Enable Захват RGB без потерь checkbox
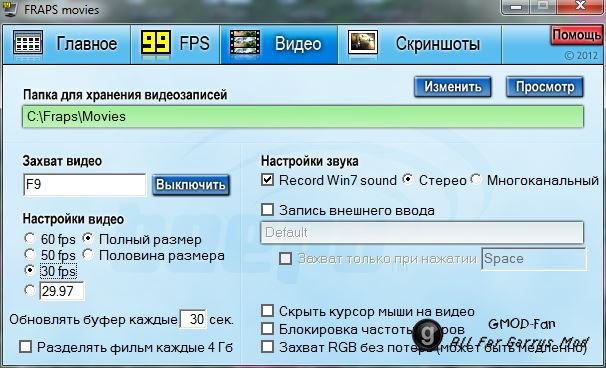Screen dimensions: 606x368 point(267,346)
